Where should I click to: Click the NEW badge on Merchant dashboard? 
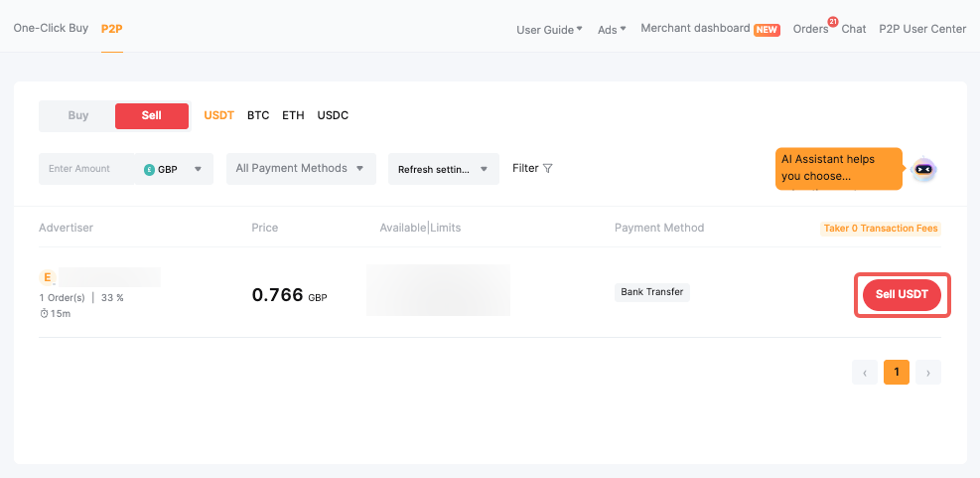[x=767, y=30]
